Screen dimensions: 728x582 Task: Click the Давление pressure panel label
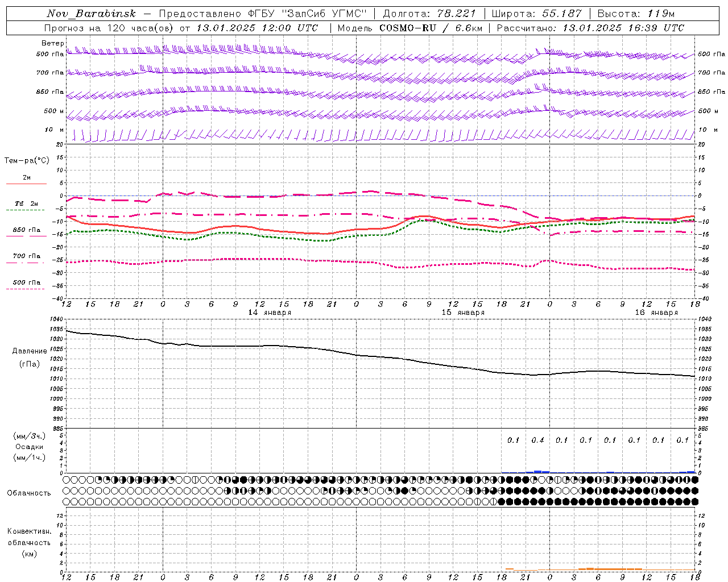pyautogui.click(x=30, y=351)
